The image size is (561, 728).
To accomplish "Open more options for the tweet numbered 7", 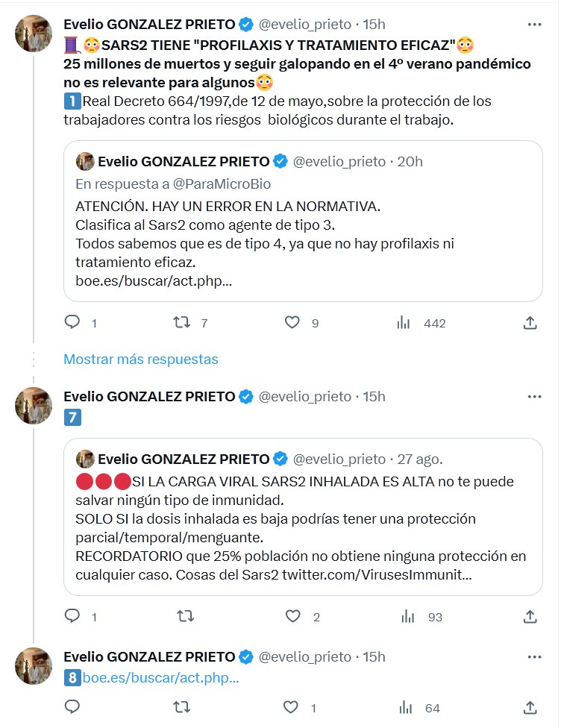I will (534, 396).
